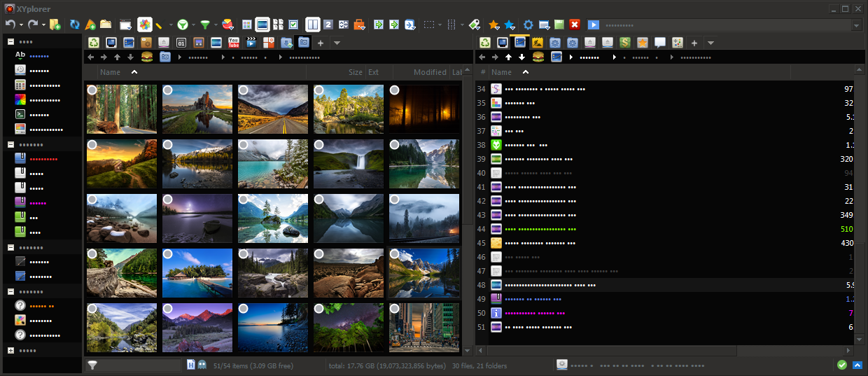
Task: Click the orange star favorites icon
Action: [493, 25]
